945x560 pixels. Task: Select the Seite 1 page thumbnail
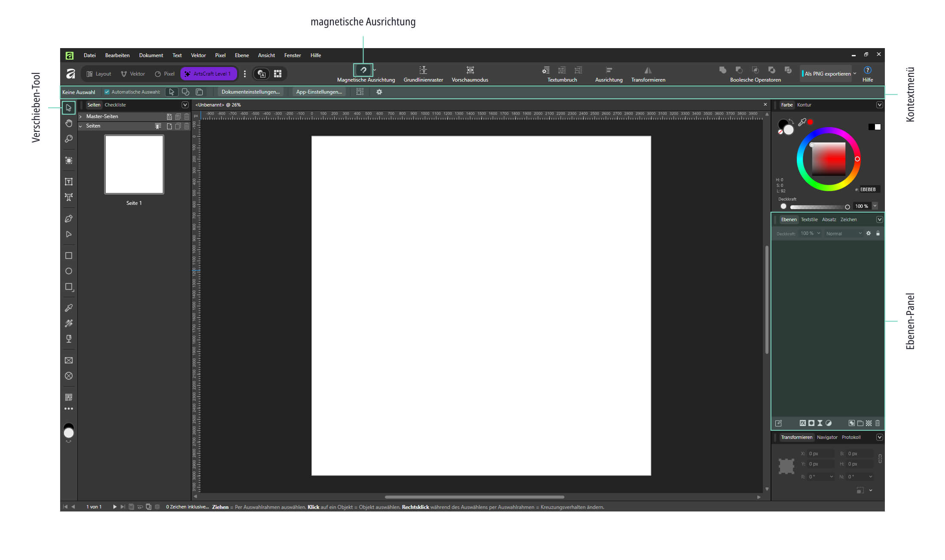(134, 164)
